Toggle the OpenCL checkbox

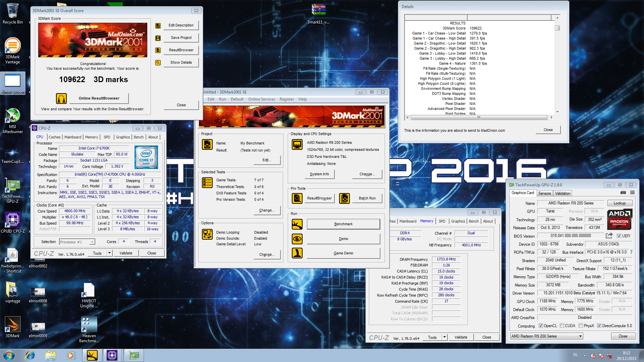[x=541, y=326]
